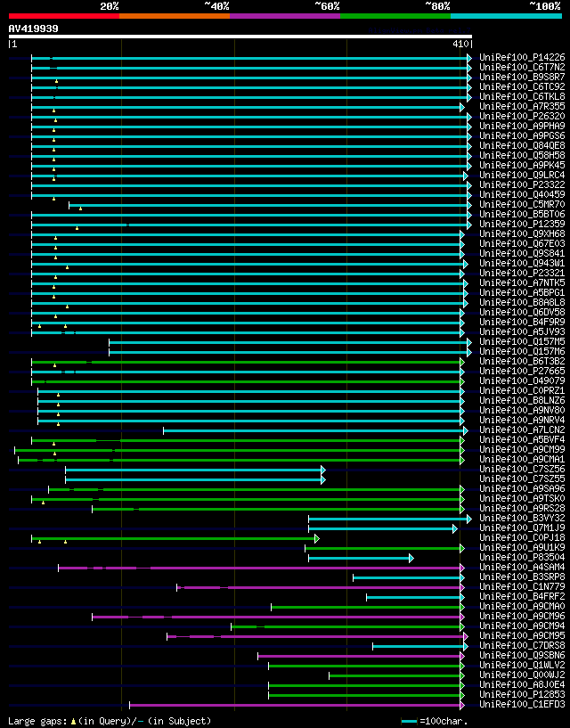The width and height of the screenshot is (570, 728).
Task: Select the AV419939 query name
Action: point(34,29)
